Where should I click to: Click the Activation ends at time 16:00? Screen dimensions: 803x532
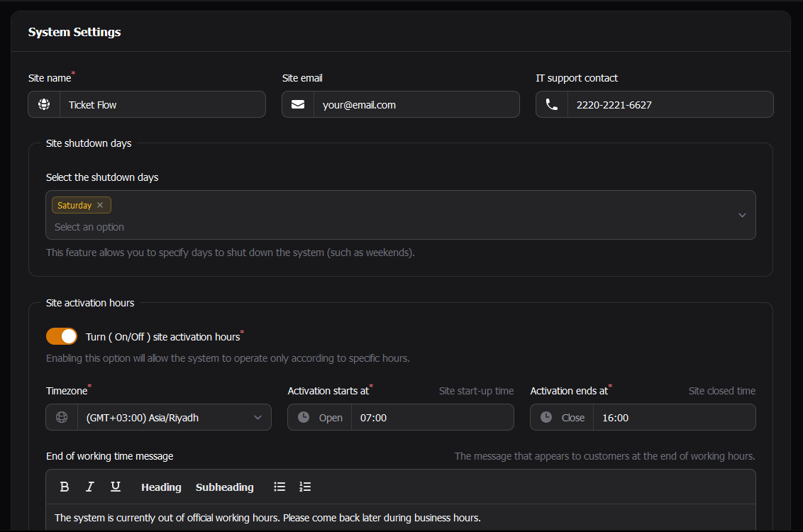pyautogui.click(x=675, y=417)
